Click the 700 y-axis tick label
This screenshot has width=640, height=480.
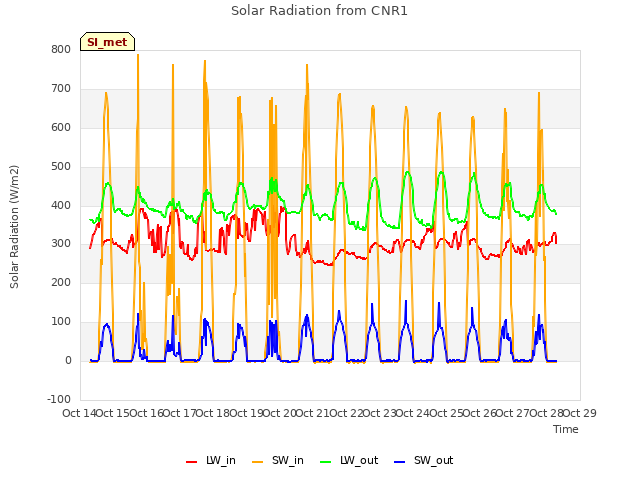point(61,88)
